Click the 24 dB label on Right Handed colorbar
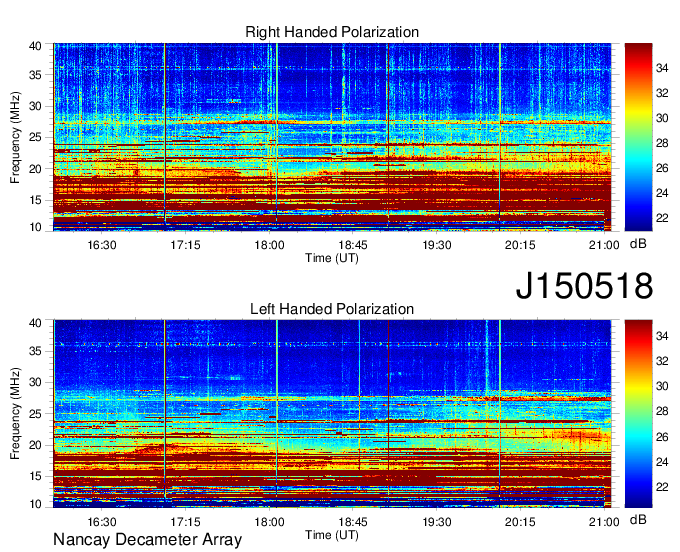This screenshot has width=680, height=552. [x=662, y=193]
